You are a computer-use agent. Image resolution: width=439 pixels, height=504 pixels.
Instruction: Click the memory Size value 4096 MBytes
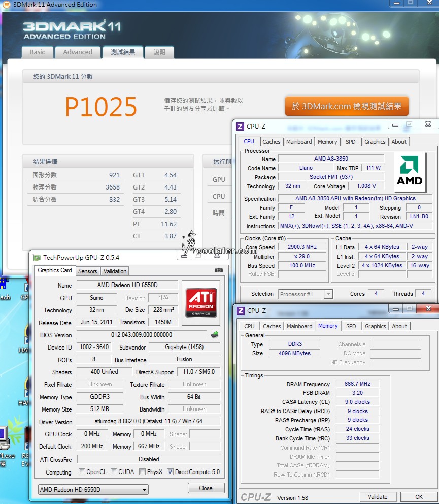click(294, 353)
